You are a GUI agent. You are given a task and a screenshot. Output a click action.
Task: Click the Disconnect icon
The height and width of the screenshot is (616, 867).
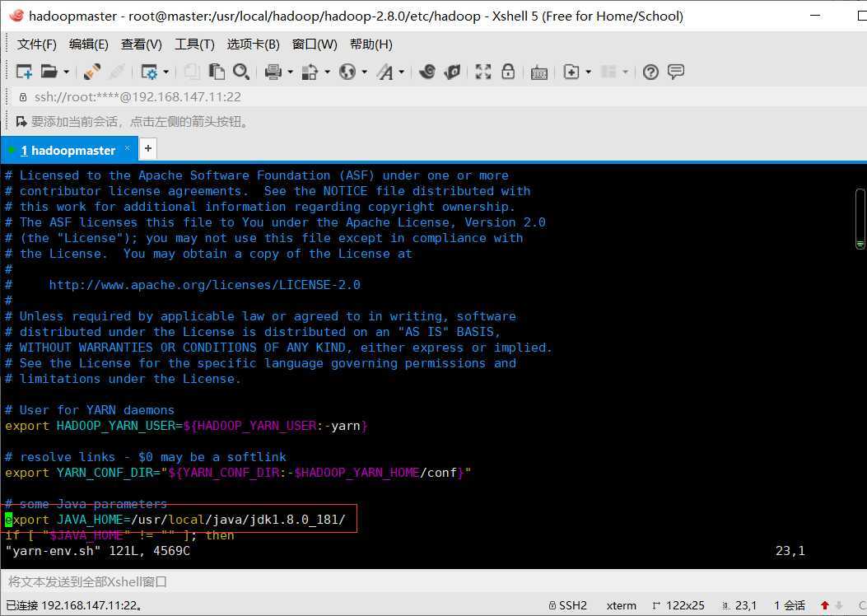(x=117, y=72)
